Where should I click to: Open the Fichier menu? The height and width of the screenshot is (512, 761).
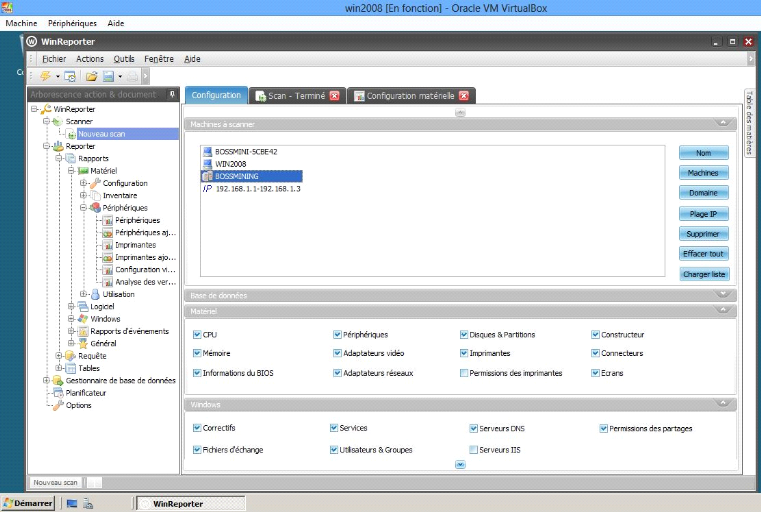[54, 59]
